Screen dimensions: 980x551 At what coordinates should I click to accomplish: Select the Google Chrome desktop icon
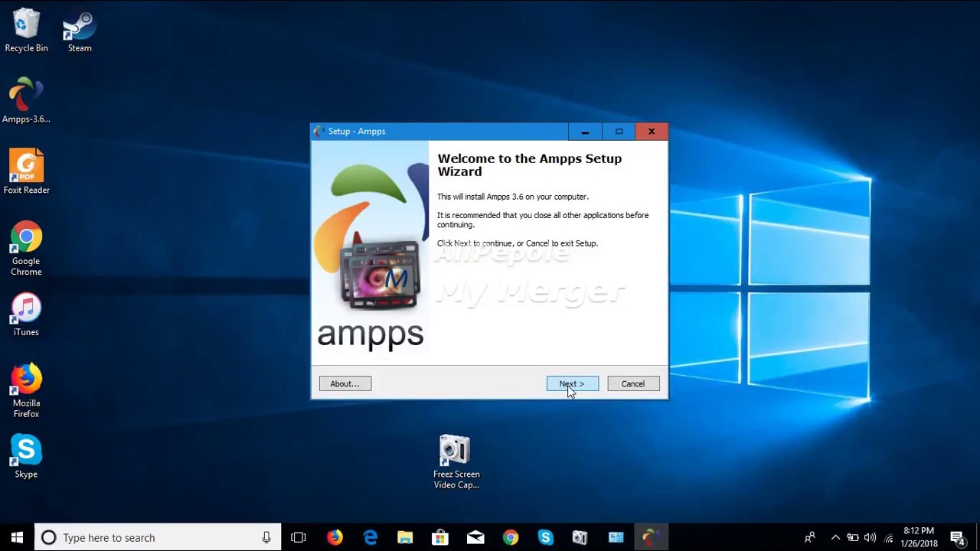click(x=26, y=249)
